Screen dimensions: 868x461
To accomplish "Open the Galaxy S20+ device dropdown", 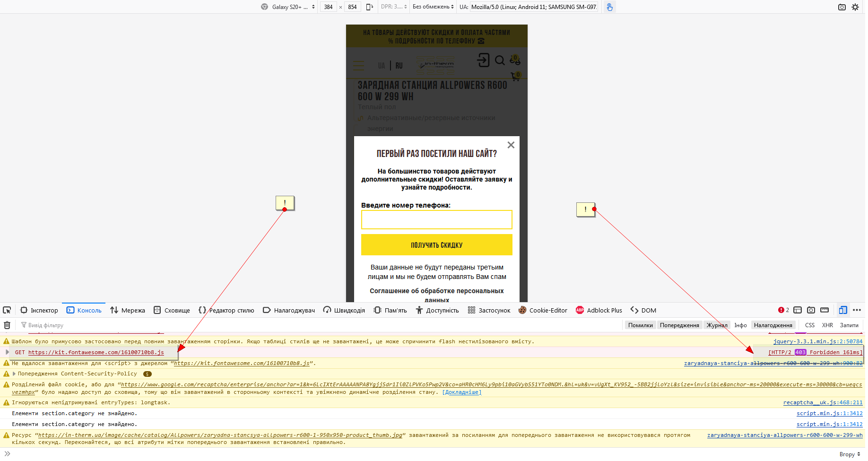I will [288, 7].
